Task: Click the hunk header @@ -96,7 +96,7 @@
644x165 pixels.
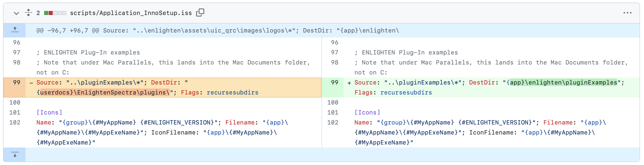Action: [217, 30]
